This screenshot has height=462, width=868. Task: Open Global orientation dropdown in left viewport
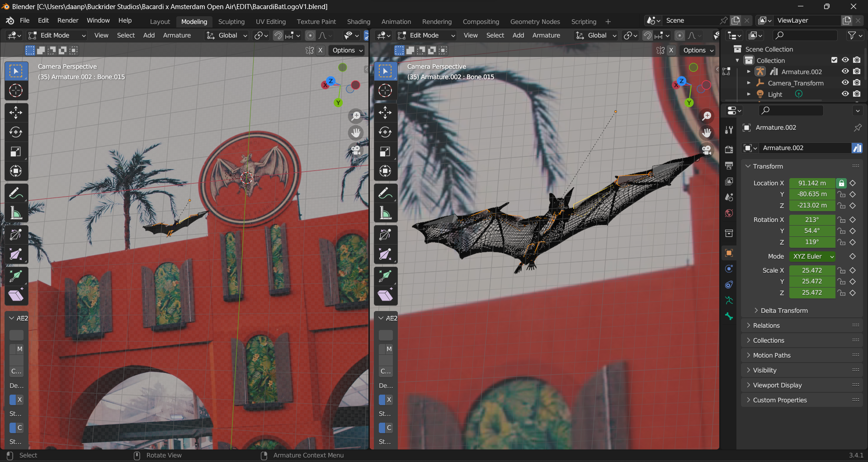[x=227, y=35]
